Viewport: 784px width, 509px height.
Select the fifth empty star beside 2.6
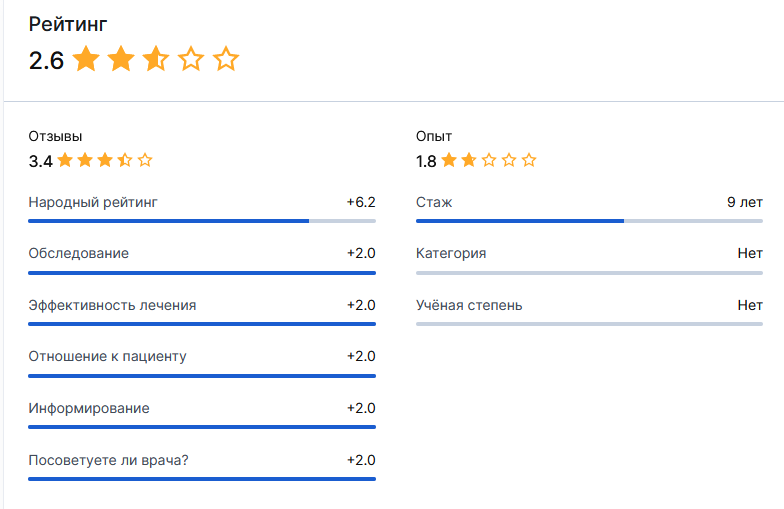pos(226,60)
